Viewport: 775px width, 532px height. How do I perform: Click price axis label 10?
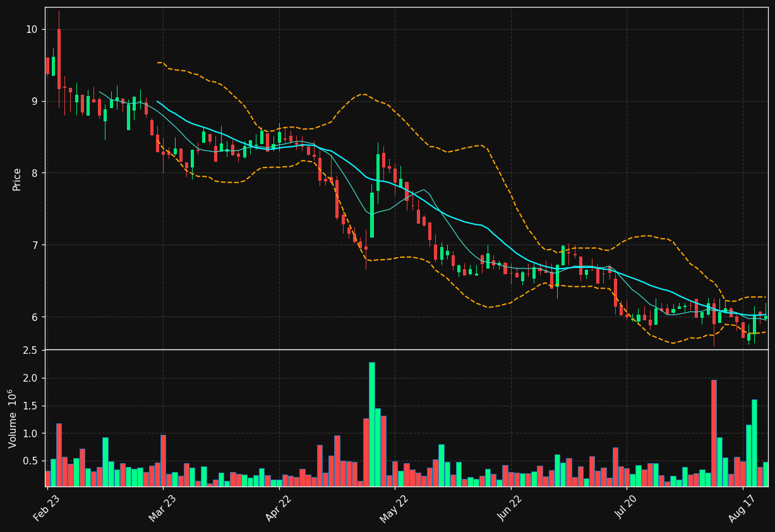pos(32,30)
